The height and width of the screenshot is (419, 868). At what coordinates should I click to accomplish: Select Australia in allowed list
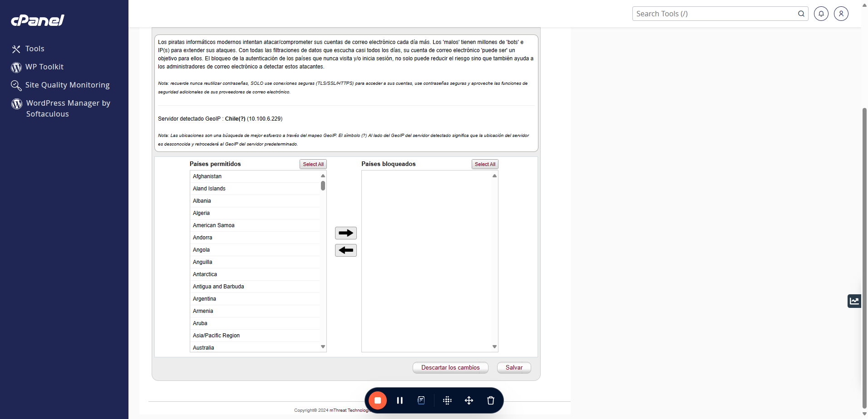pyautogui.click(x=255, y=347)
